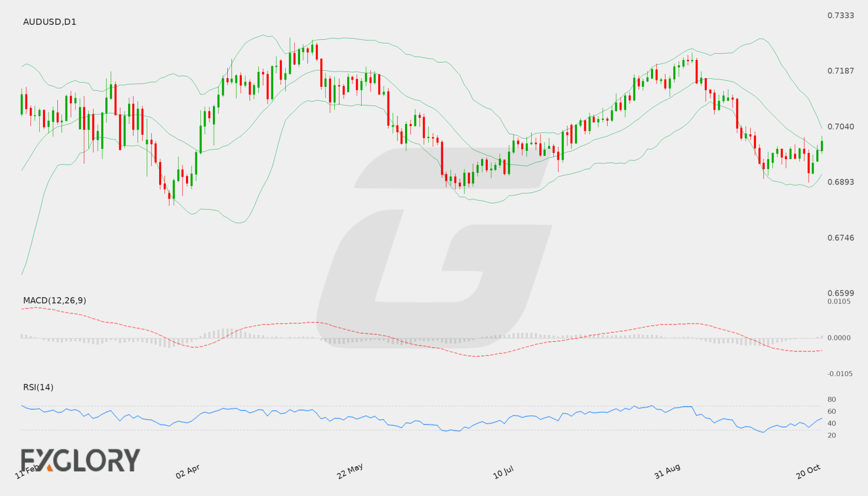This screenshot has width=868, height=496.
Task: Click the FXGLORY logo
Action: (x=81, y=460)
